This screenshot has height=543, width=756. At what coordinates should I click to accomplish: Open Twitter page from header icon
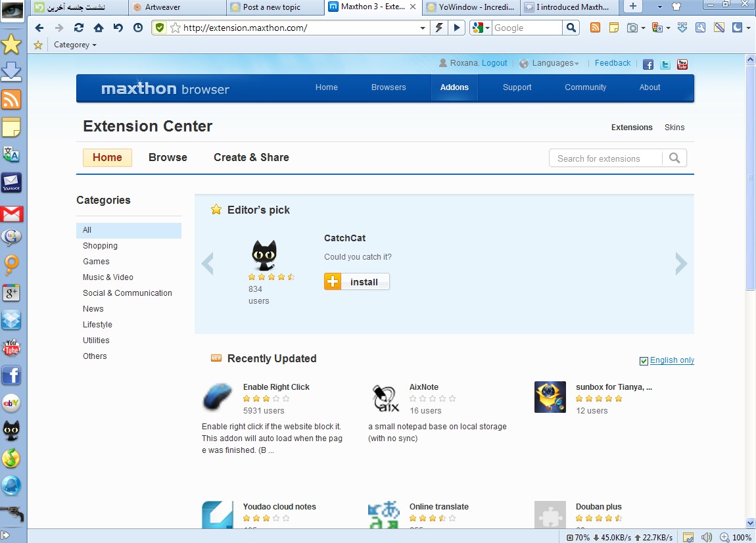point(665,64)
